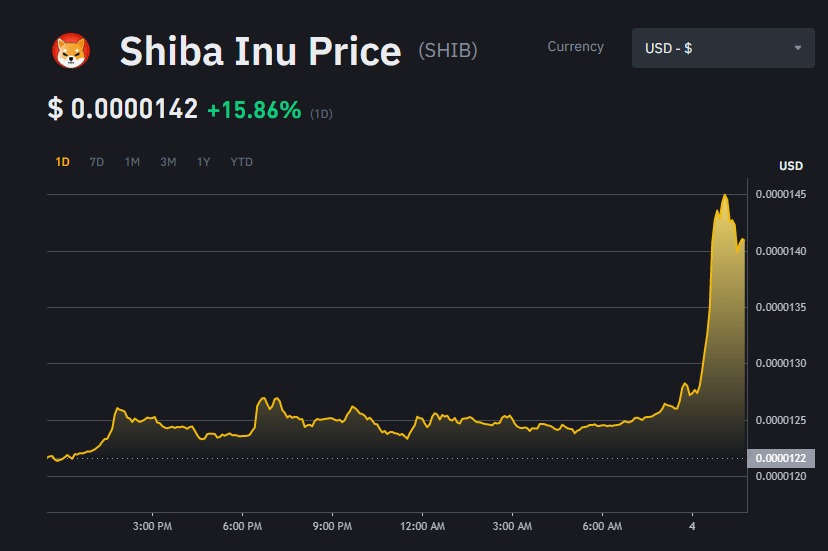The width and height of the screenshot is (828, 551).
Task: Click the 0.0000145 y-axis label
Action: [780, 194]
